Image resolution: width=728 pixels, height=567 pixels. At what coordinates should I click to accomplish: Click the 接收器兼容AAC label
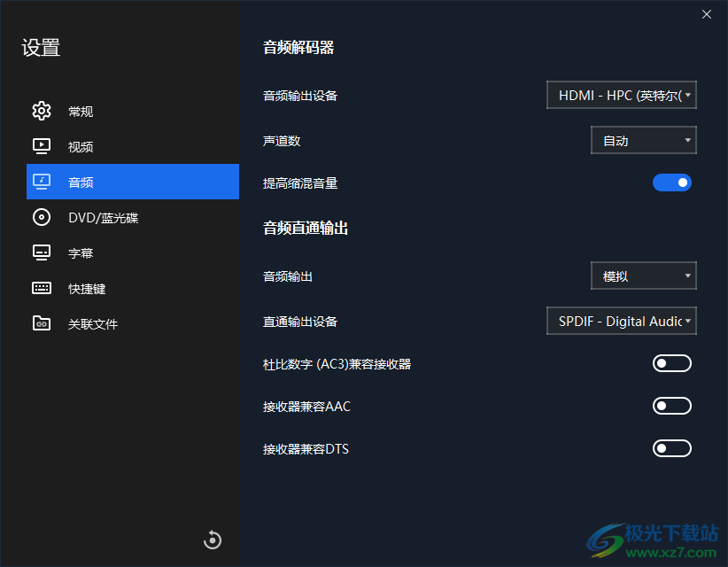point(306,407)
